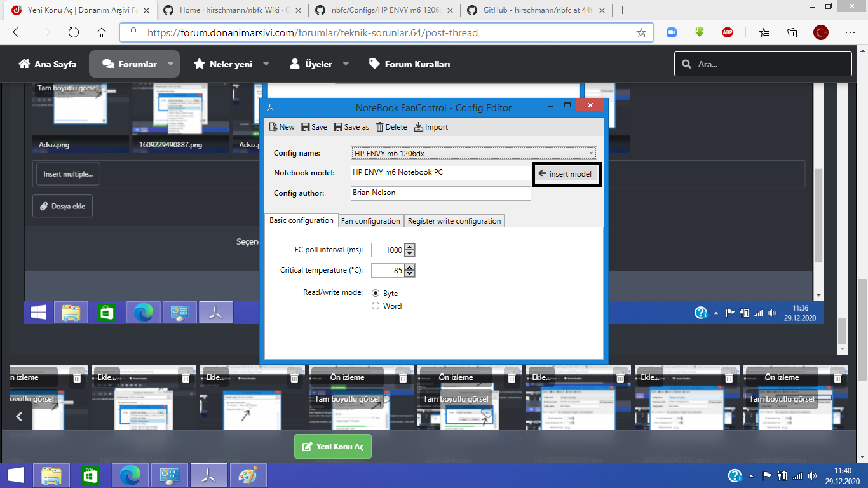Open the ABP Adblock extension icon
868x488 pixels.
pos(728,32)
